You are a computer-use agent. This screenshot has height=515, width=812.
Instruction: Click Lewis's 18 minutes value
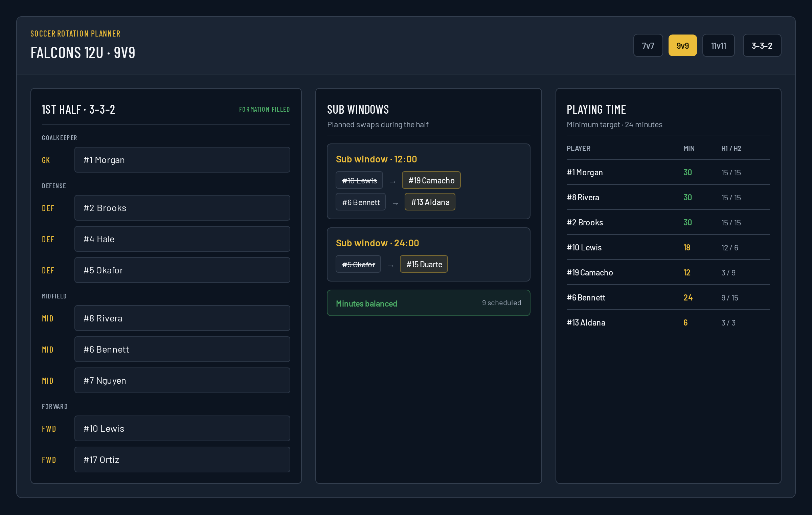tap(686, 247)
